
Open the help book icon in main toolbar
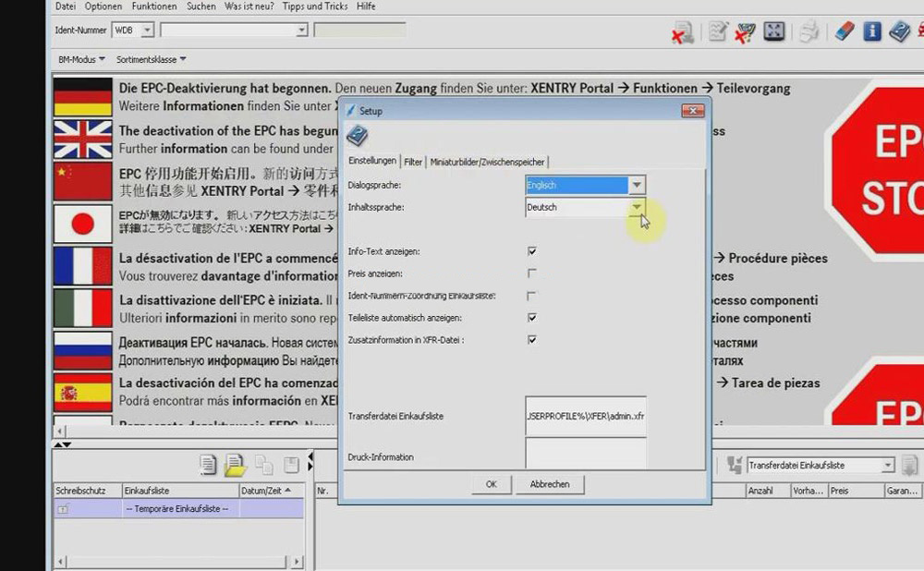click(899, 31)
